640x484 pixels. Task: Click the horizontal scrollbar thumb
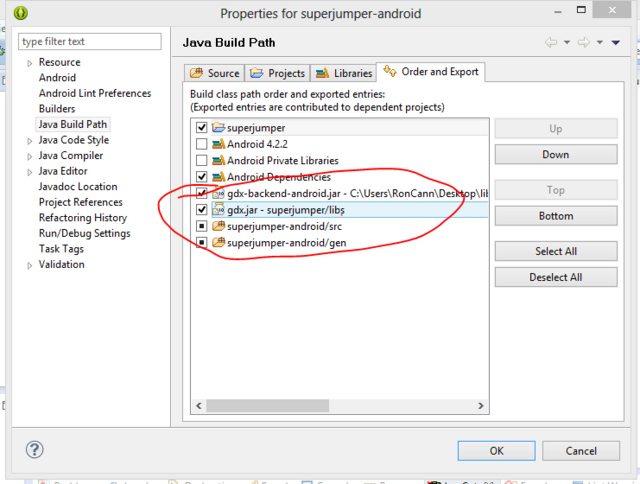pyautogui.click(x=268, y=406)
